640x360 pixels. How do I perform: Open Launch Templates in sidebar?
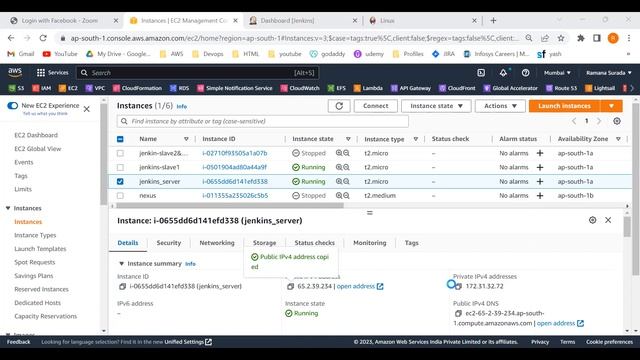click(40, 249)
